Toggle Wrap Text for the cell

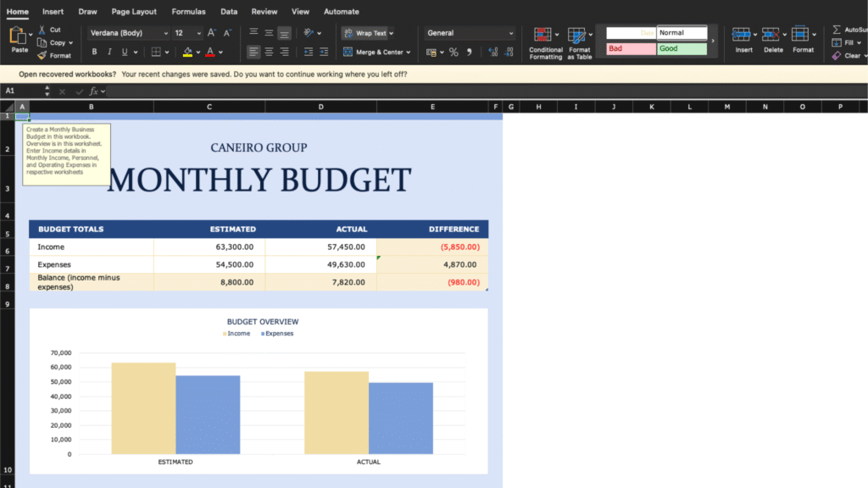point(366,33)
